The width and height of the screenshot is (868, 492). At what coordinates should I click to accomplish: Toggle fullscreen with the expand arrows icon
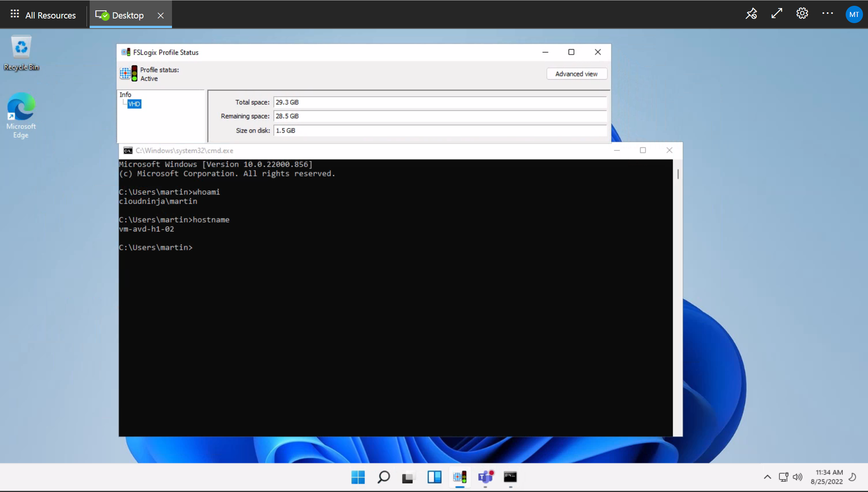(777, 13)
